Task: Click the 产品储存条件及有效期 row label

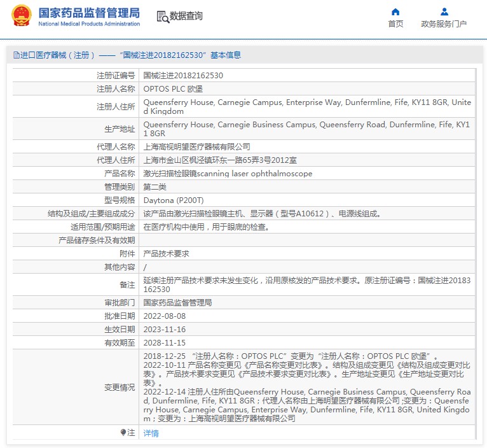Action: pos(97,241)
